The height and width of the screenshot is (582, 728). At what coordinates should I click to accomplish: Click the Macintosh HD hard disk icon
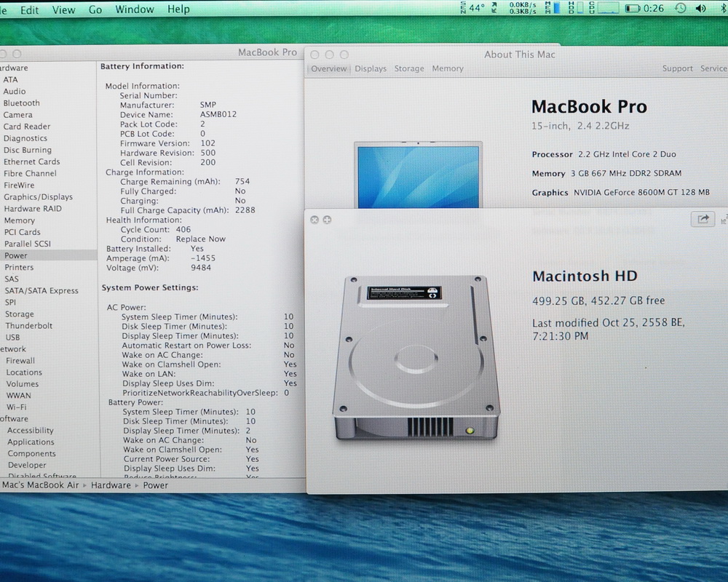[416, 358]
